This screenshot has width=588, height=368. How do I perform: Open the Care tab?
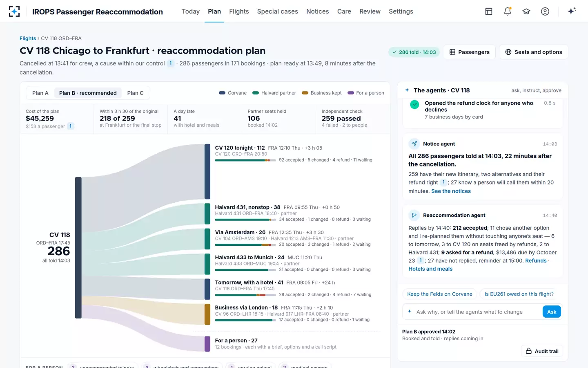coord(344,11)
